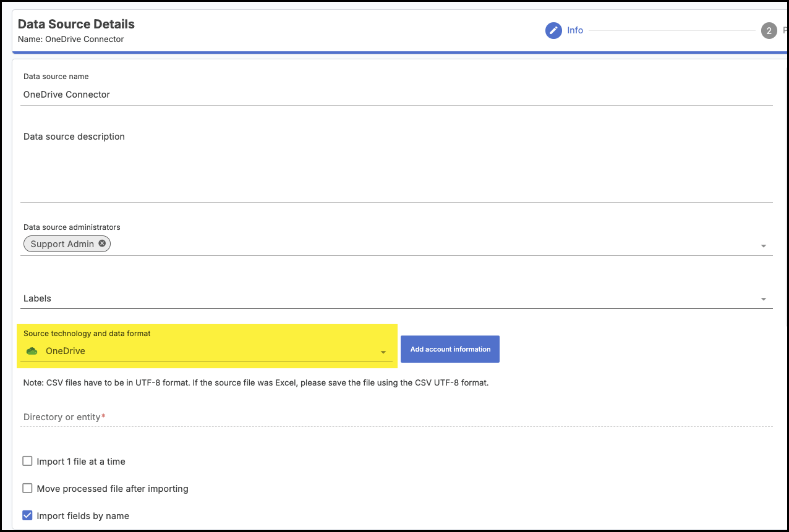The image size is (789, 532).
Task: Click the CSV UTF-8 format note text
Action: 256,382
